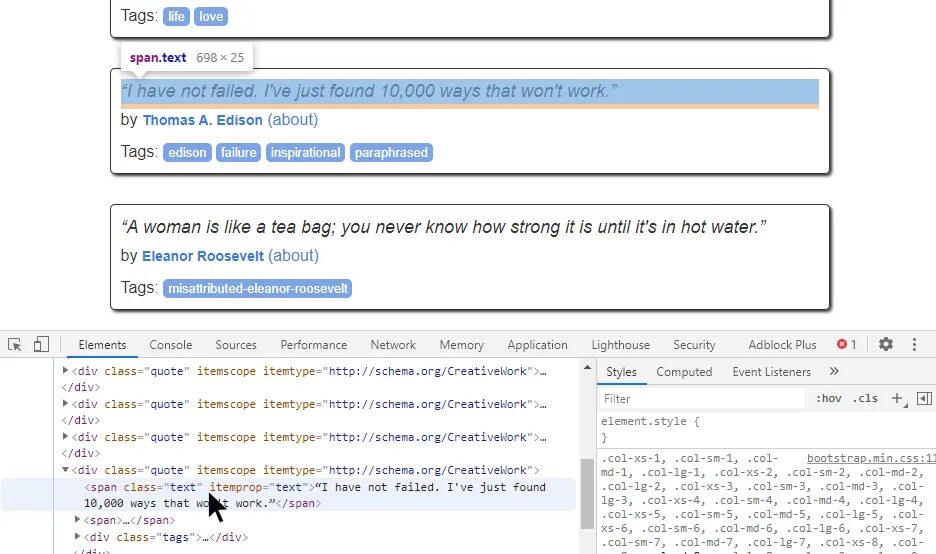Switch to the Console tab
Viewport: 936px width, 554px height.
click(171, 345)
